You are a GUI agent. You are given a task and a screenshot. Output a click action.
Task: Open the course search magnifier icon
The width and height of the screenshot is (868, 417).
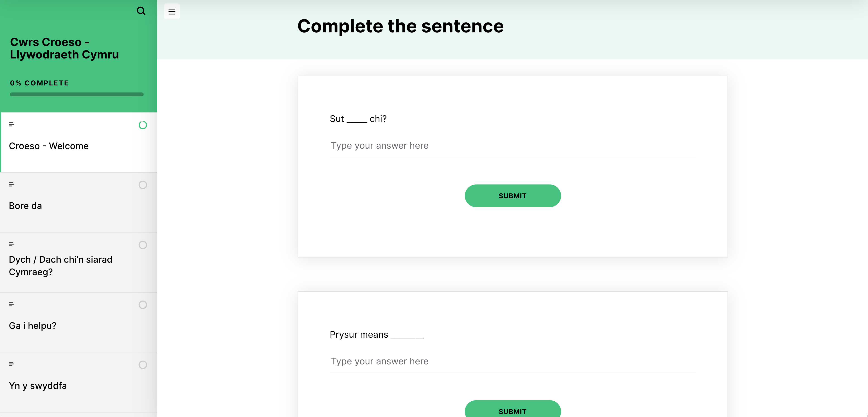[141, 11]
